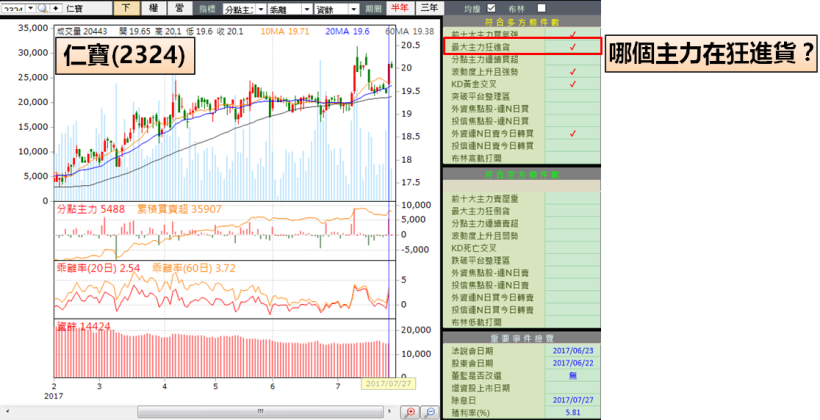Click 資餘 14424 label
The width and height of the screenshot is (820, 420).
pyautogui.click(x=83, y=327)
